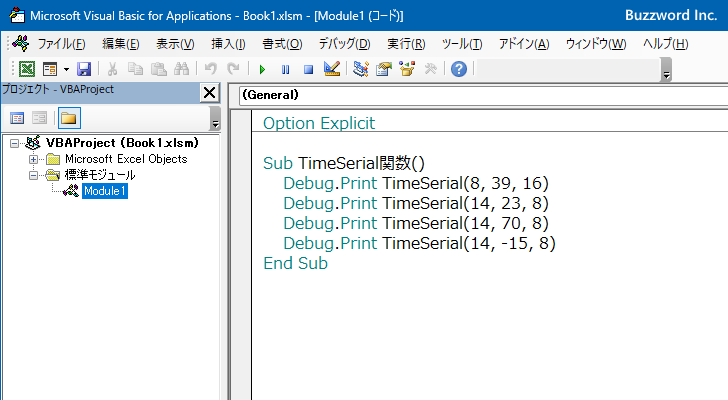Collapse the 標準モジュール folder
The image size is (728, 400).
(33, 175)
